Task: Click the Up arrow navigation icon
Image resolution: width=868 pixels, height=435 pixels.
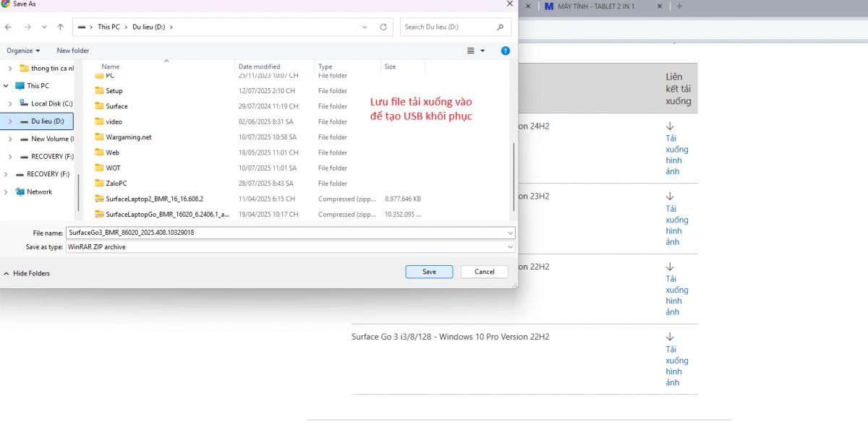Action: click(60, 27)
